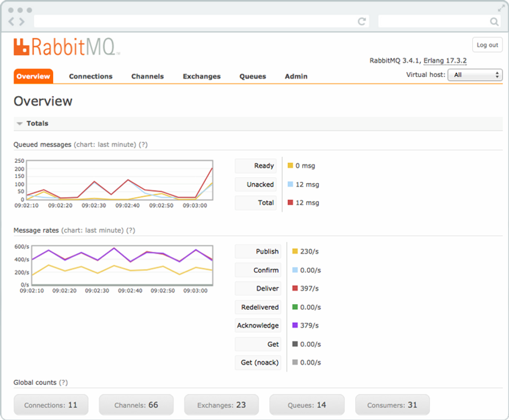Open the Virtual host dropdown
509x420 pixels.
pyautogui.click(x=475, y=75)
